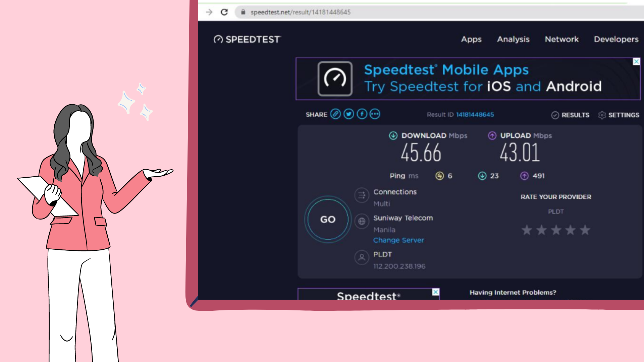Screen dimensions: 644x362
Task: Click the PLDT provider user icon
Action: click(362, 257)
